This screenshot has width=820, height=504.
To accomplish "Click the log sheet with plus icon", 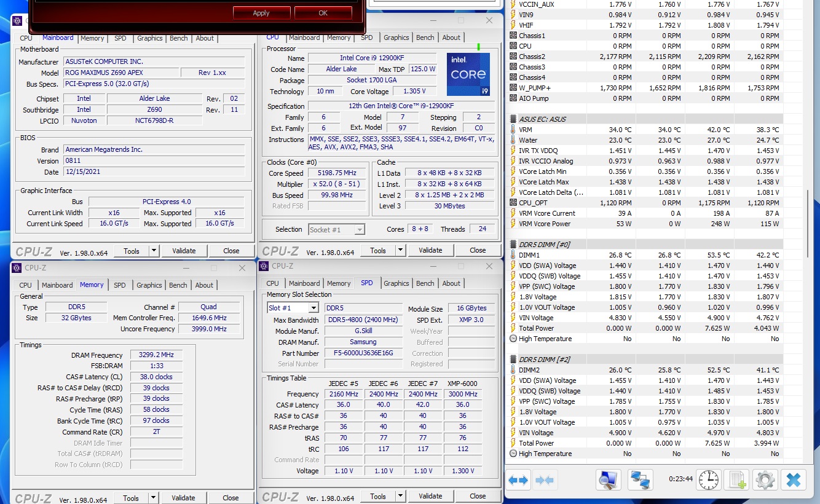I will tap(736, 480).
